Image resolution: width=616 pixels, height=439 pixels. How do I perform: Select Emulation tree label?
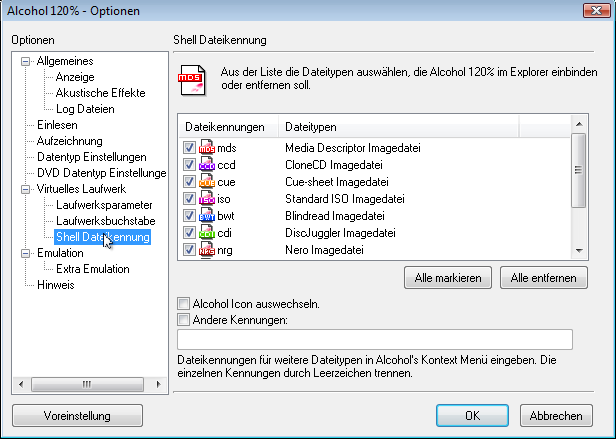pos(60,253)
